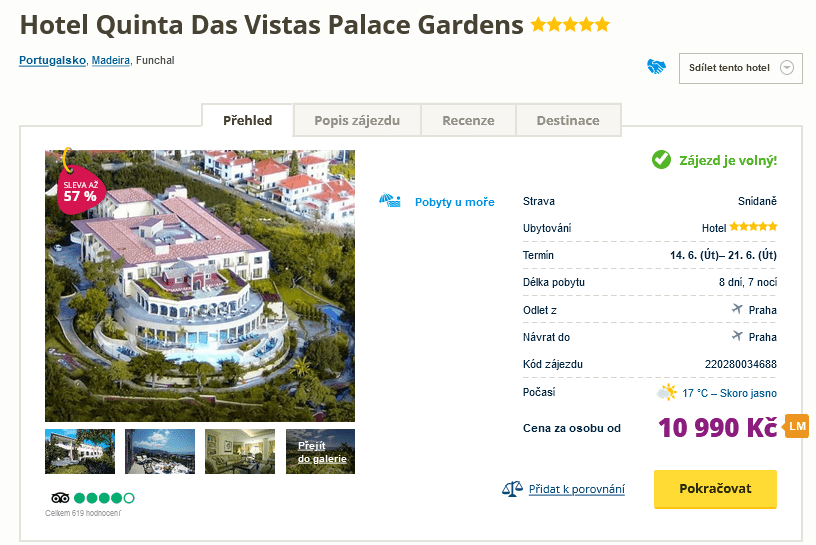Click the weather sun-cloud icon
This screenshot has height=545, width=816.
tap(666, 392)
